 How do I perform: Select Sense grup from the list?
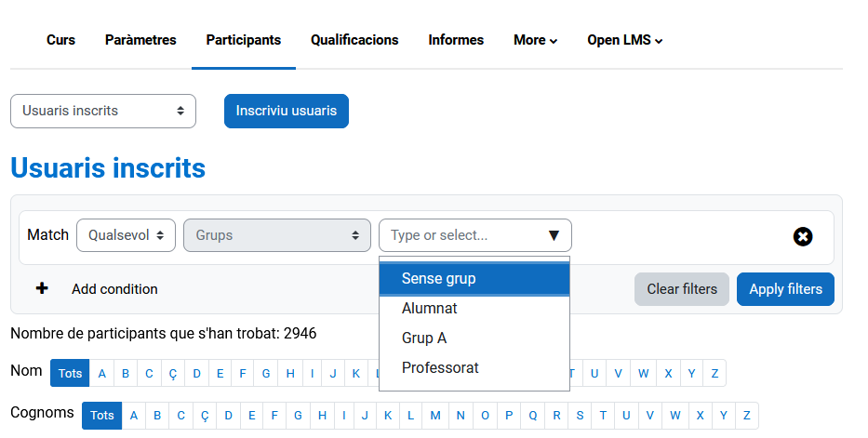[x=474, y=279]
